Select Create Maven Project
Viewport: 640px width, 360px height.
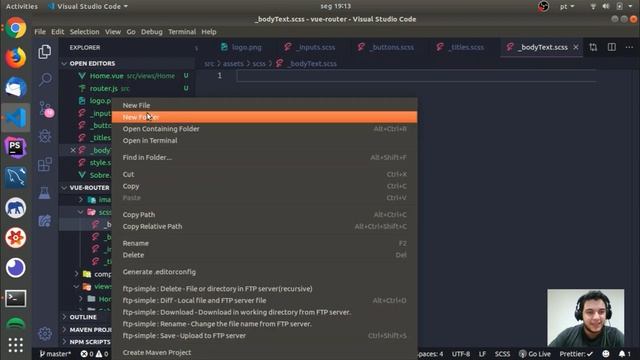coord(264,352)
